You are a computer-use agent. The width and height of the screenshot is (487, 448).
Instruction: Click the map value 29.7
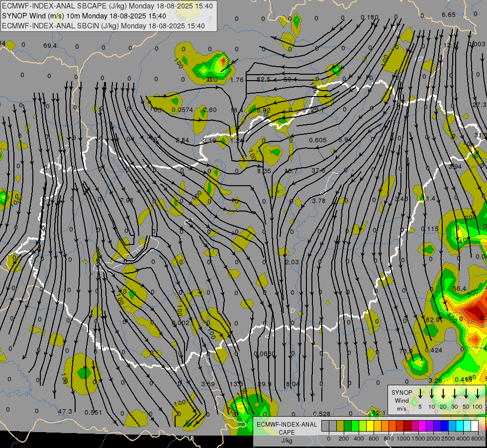(x=317, y=110)
